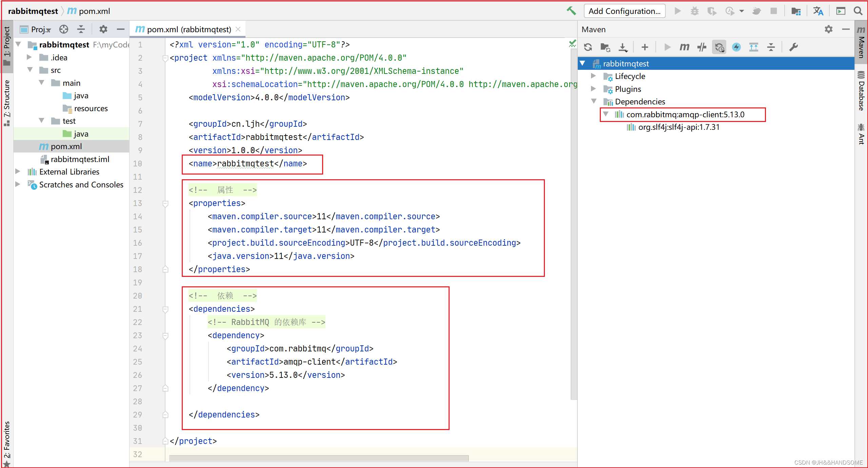This screenshot has height=468, width=868.
Task: Click the editor horizontal scrollbar
Action: (x=319, y=458)
